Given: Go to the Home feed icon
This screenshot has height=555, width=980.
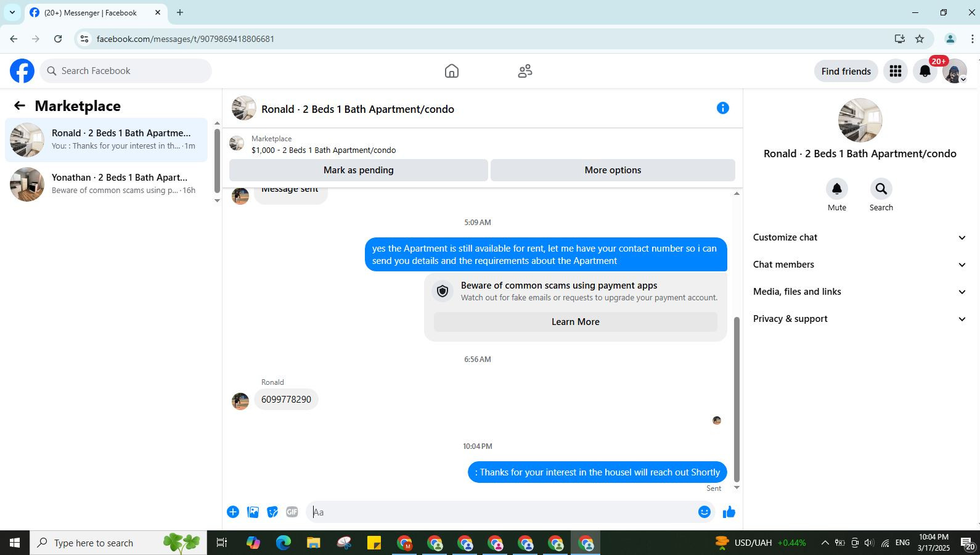Looking at the screenshot, I should pyautogui.click(x=452, y=71).
